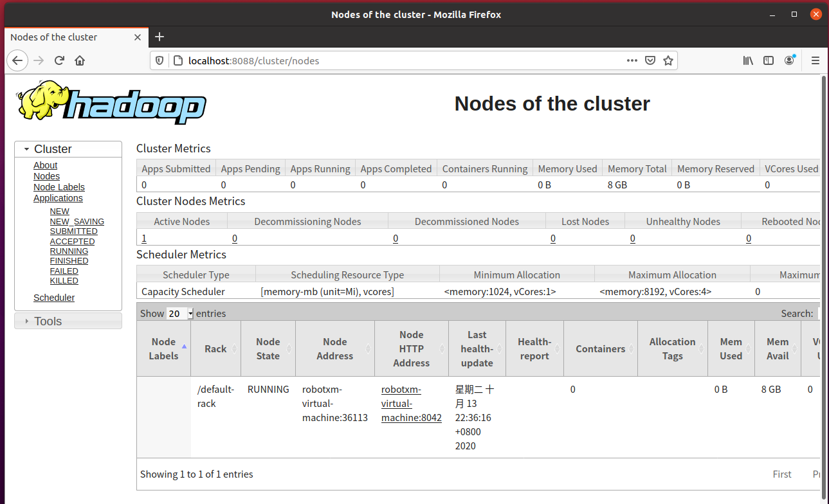Bookmark this page with star icon
The height and width of the screenshot is (504, 829).
pyautogui.click(x=668, y=60)
